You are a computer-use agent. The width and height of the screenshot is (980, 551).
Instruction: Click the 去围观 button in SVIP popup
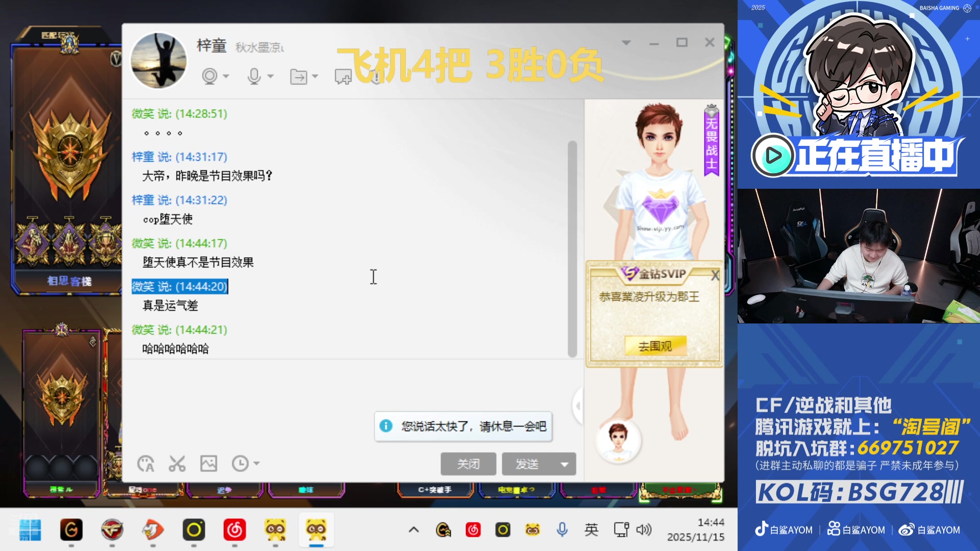tap(655, 346)
